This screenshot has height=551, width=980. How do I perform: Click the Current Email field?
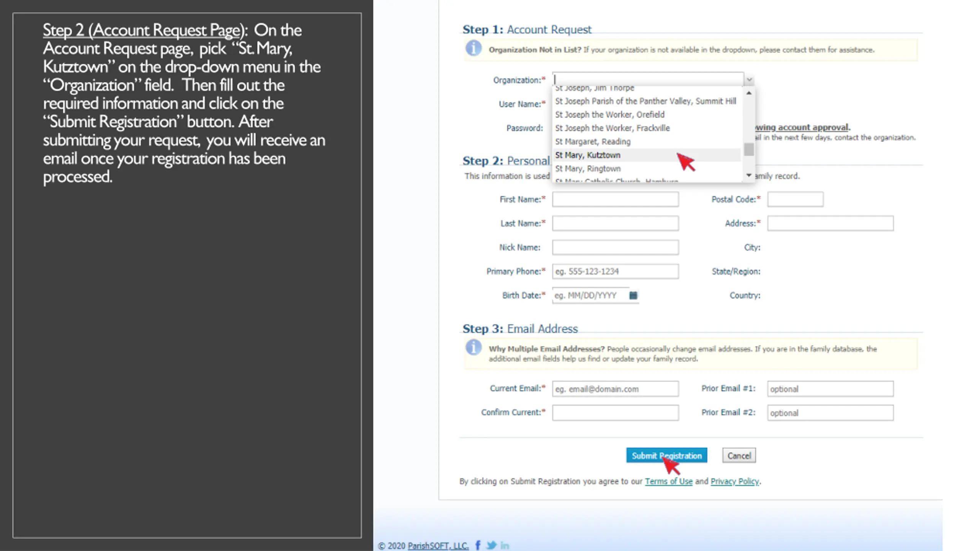click(615, 389)
